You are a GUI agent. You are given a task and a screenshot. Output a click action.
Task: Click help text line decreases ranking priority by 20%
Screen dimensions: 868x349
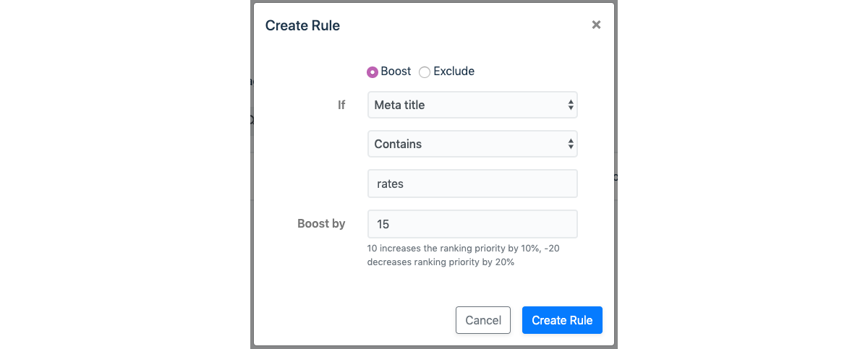[441, 262]
